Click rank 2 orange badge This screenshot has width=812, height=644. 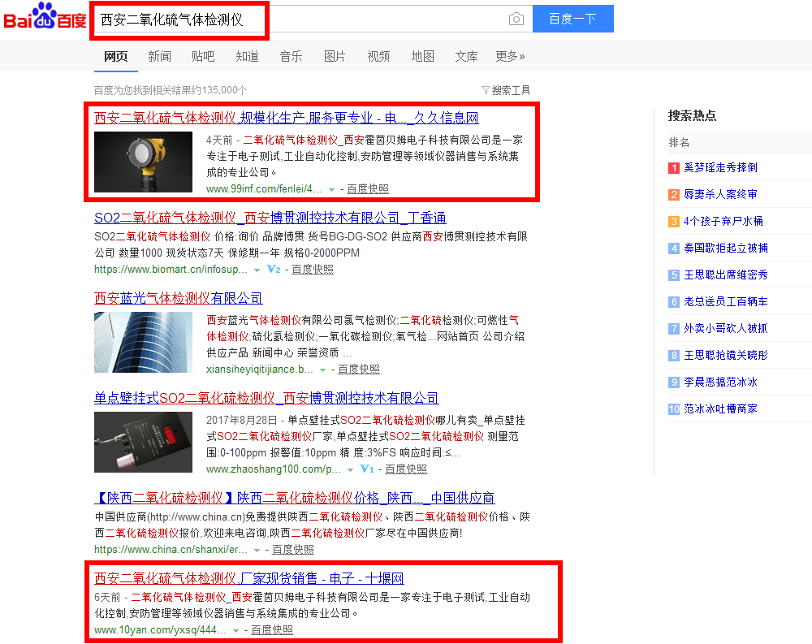point(674,195)
